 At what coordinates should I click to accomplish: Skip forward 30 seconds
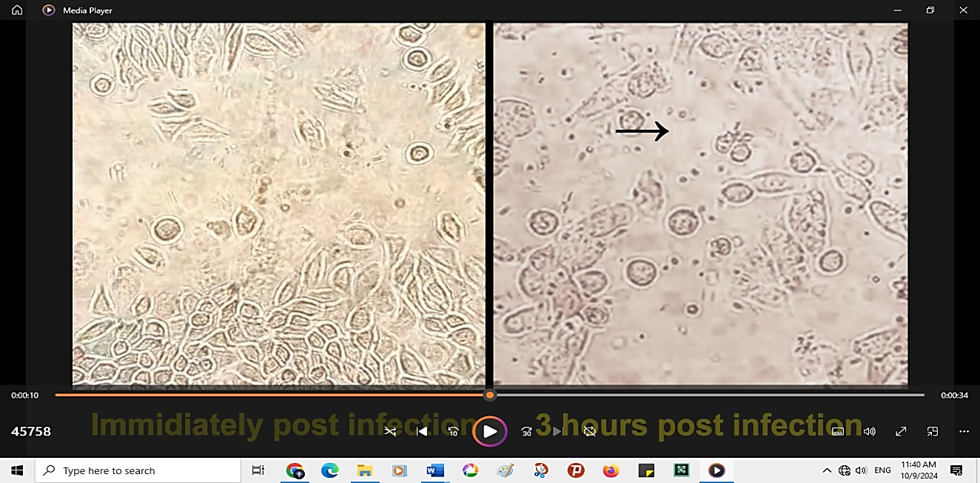(526, 431)
